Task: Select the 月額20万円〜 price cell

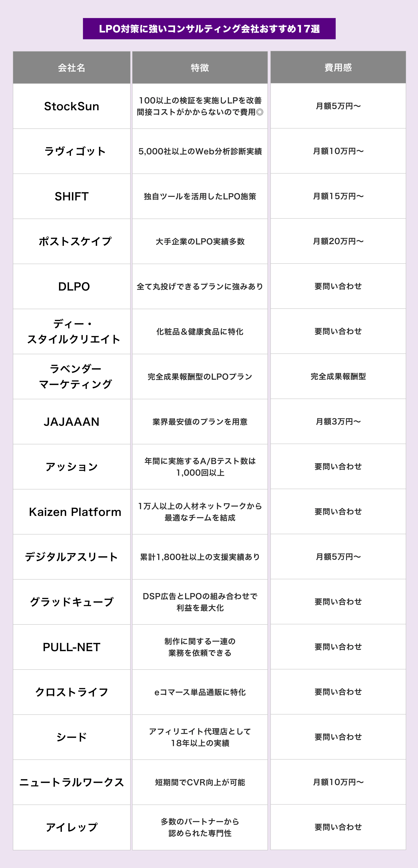Action: coord(338,241)
